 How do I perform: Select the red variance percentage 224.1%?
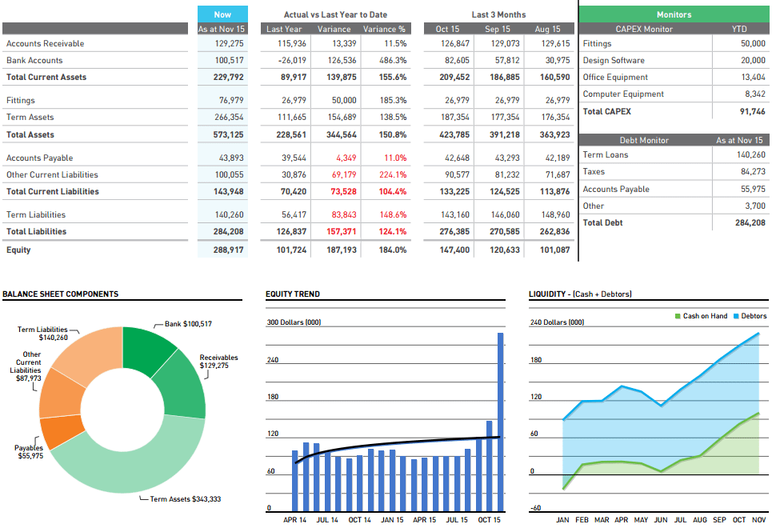393,174
